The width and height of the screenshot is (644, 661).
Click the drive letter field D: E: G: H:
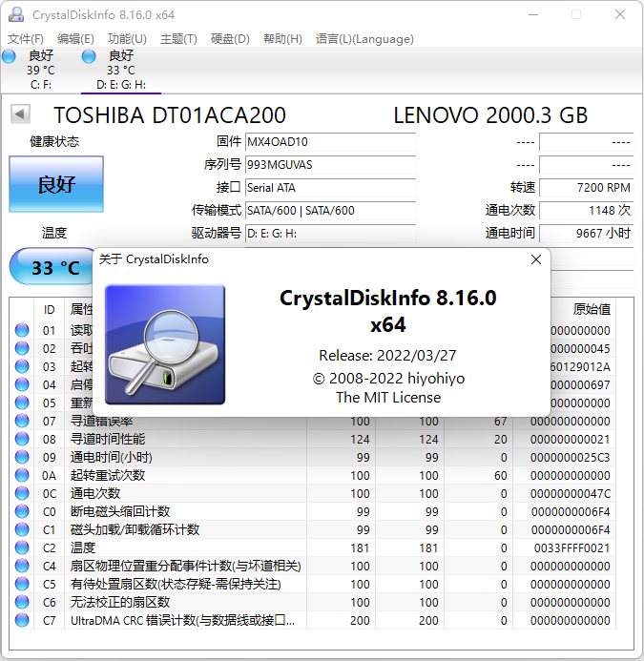pyautogui.click(x=331, y=233)
